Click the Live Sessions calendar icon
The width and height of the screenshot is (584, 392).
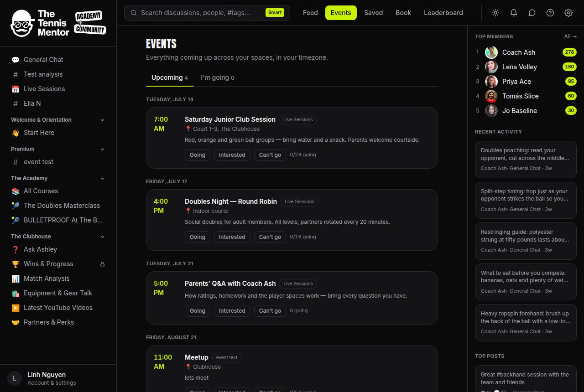coord(16,89)
